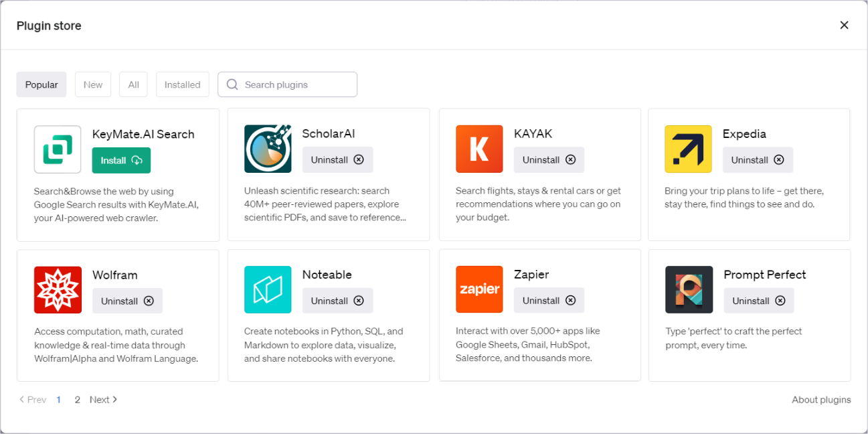Go to page 2 of plugins

point(77,399)
